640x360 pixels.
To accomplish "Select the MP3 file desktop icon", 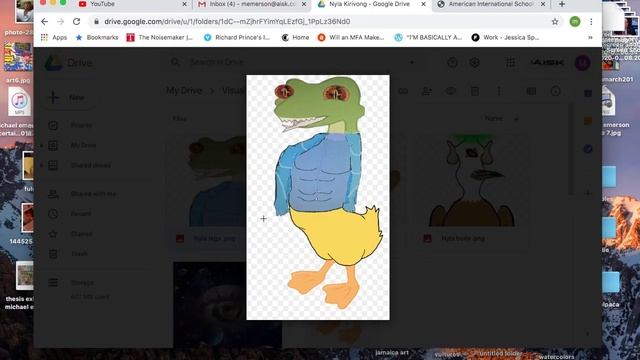I will [x=19, y=101].
